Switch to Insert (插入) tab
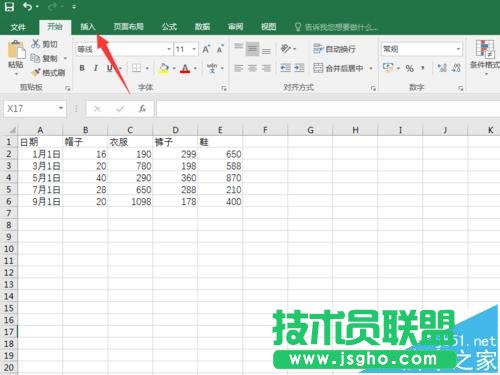Image resolution: width=500 pixels, height=375 pixels. coord(88,27)
